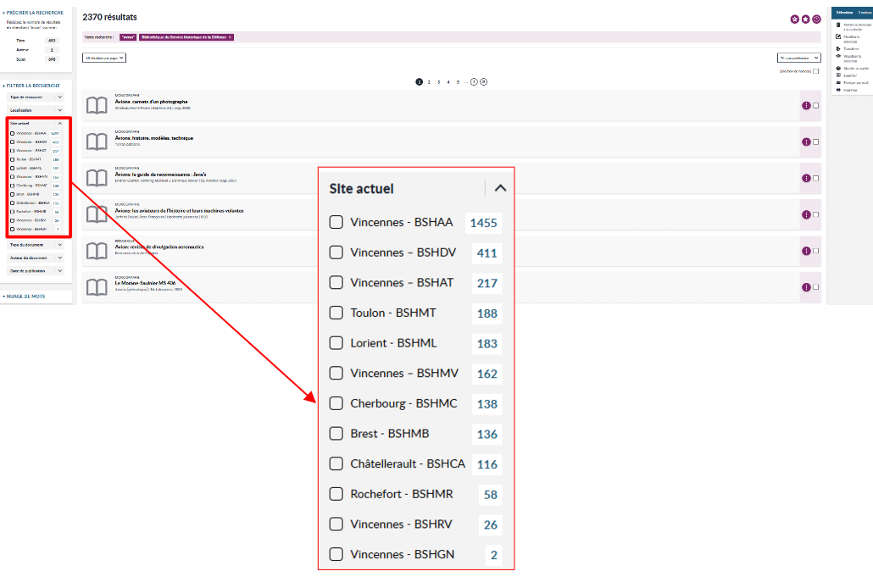
Task: Open the Le Morane-Saulnier MS 406 title
Action: [x=145, y=284]
